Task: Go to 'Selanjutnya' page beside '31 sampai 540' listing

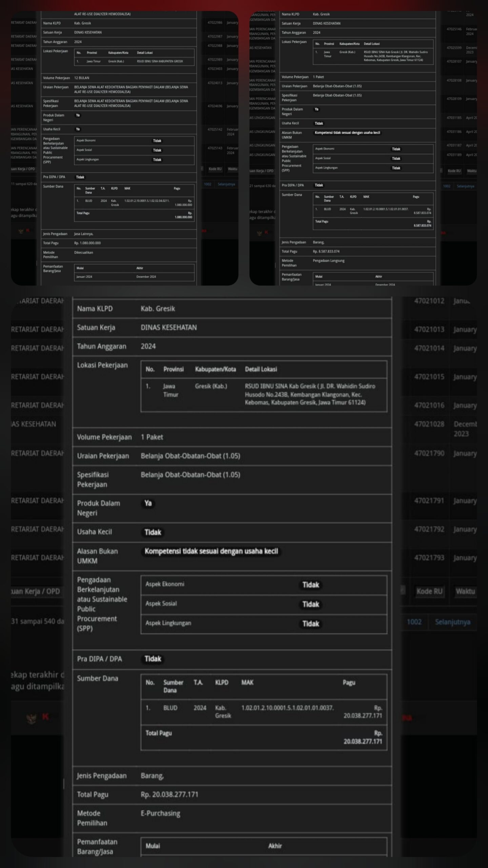Action: (452, 622)
